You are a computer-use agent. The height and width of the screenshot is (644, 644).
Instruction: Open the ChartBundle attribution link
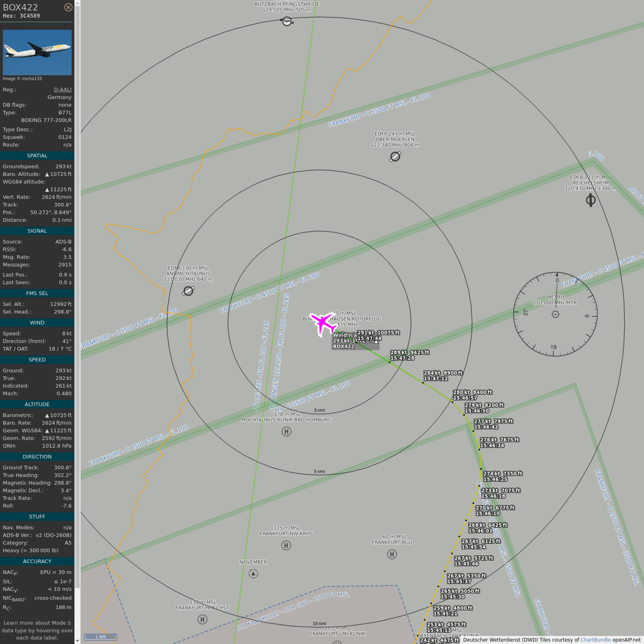(x=595, y=640)
